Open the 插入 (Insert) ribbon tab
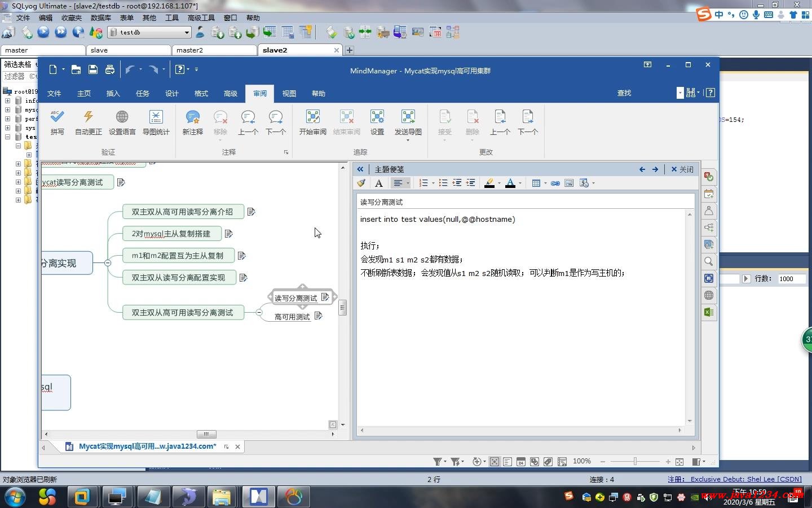 113,93
